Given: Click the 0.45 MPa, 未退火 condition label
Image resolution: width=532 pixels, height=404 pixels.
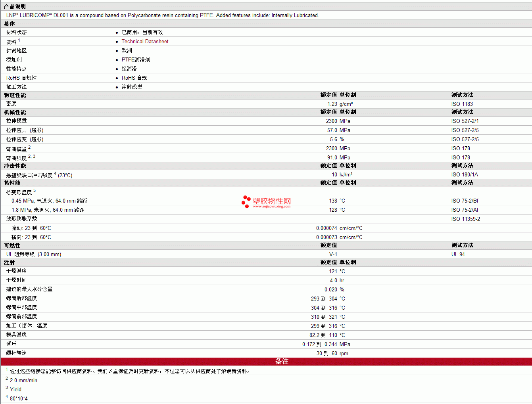Looking at the screenshot, I should point(49,201).
